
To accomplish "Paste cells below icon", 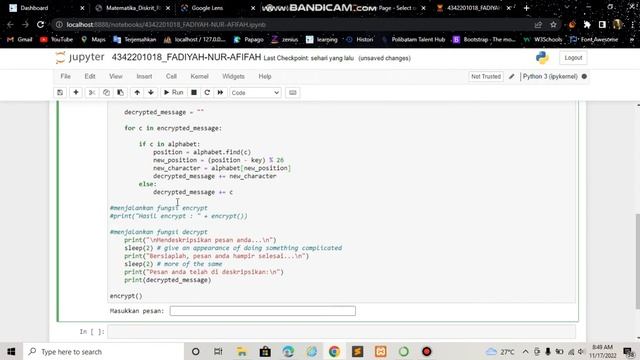I will (120, 93).
